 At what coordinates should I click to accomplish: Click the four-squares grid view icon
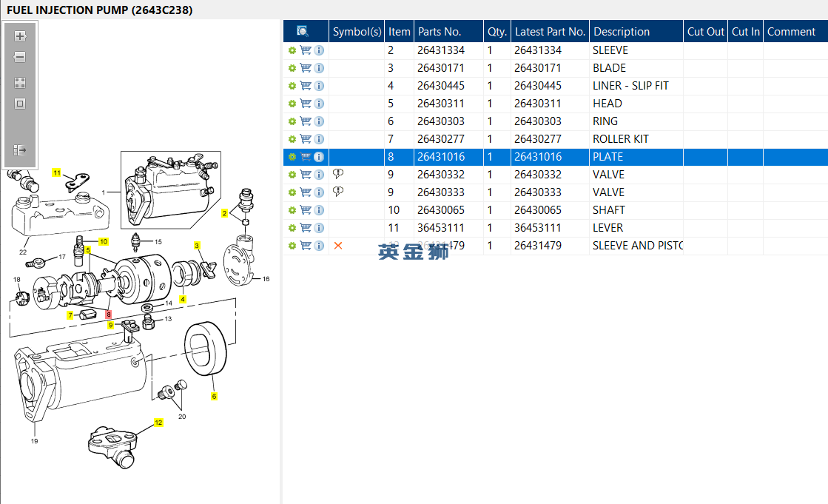point(20,83)
